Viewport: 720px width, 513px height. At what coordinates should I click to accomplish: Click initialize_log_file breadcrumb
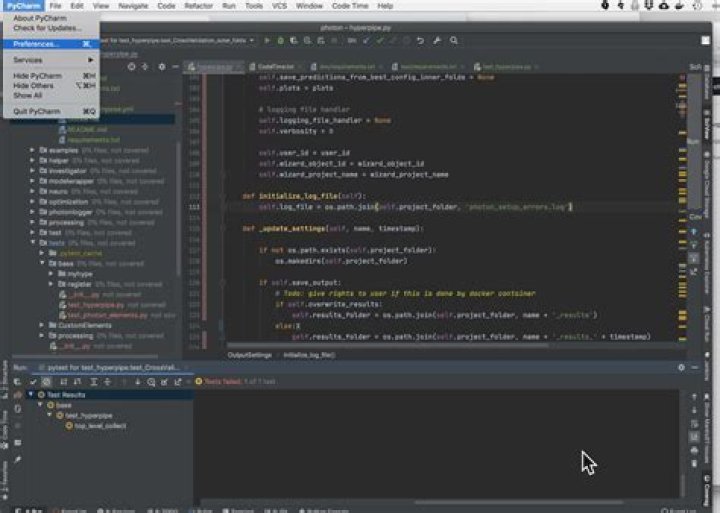click(x=309, y=355)
